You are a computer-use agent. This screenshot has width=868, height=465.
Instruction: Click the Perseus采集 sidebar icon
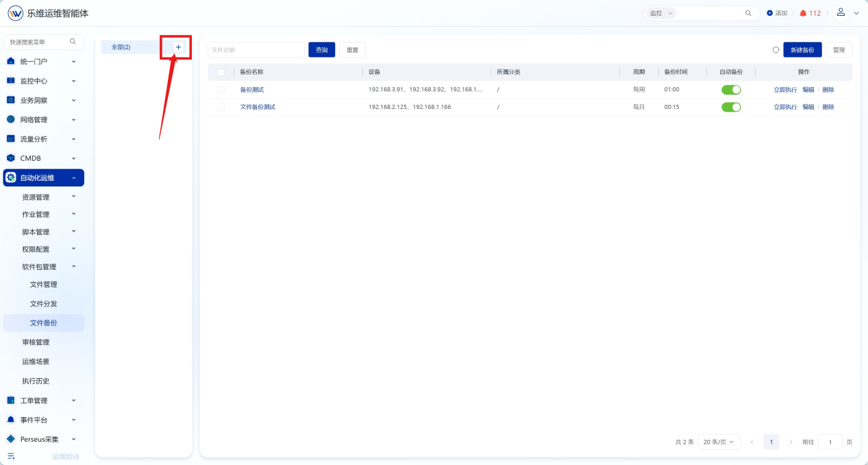point(11,439)
